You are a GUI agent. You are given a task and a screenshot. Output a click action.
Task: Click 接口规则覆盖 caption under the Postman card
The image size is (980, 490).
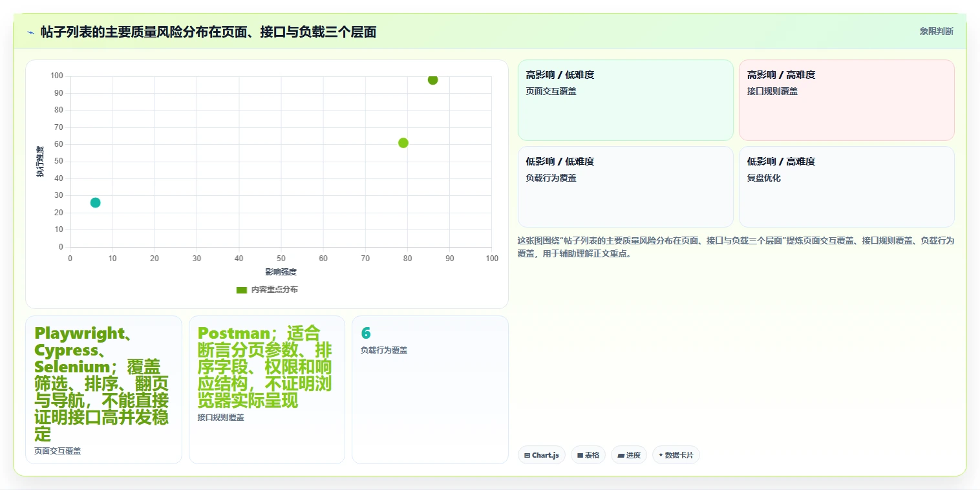pyautogui.click(x=221, y=418)
